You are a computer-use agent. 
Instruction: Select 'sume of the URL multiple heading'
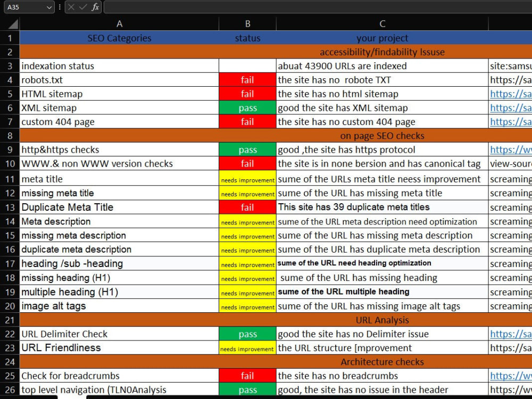(x=383, y=292)
